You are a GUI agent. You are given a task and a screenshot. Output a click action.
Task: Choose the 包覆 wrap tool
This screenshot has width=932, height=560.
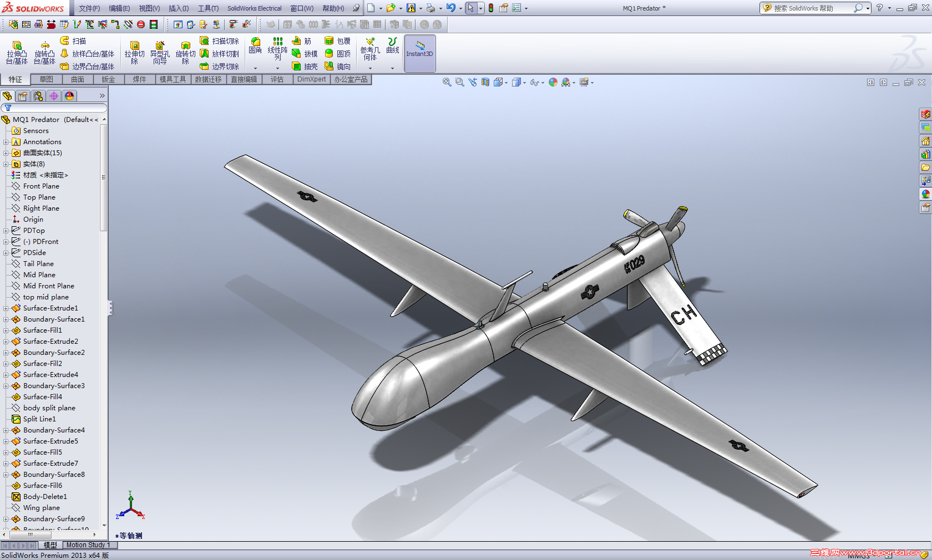pyautogui.click(x=337, y=41)
